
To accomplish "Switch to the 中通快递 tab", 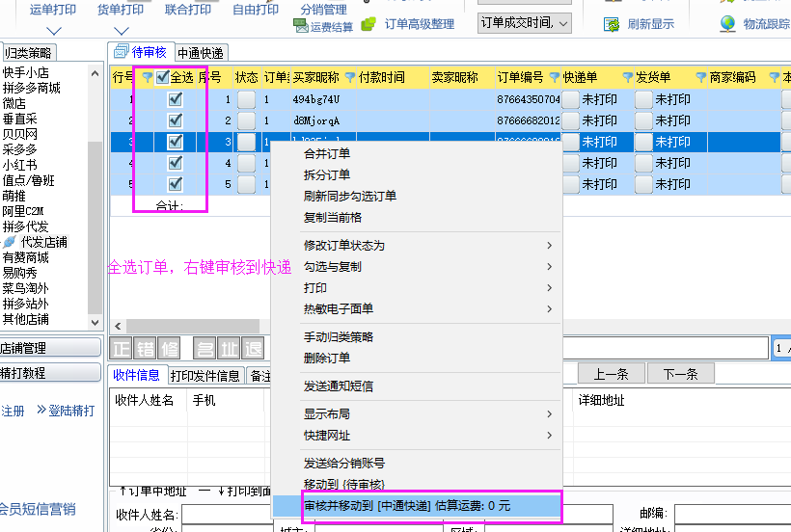I will [x=201, y=53].
